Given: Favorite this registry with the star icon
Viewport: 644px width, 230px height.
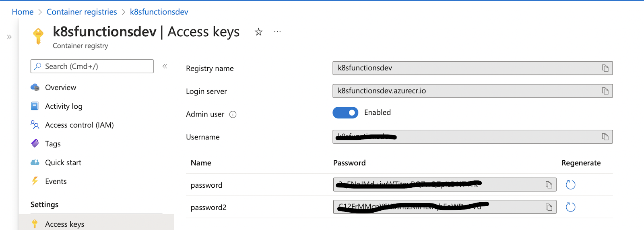Looking at the screenshot, I should [x=258, y=32].
